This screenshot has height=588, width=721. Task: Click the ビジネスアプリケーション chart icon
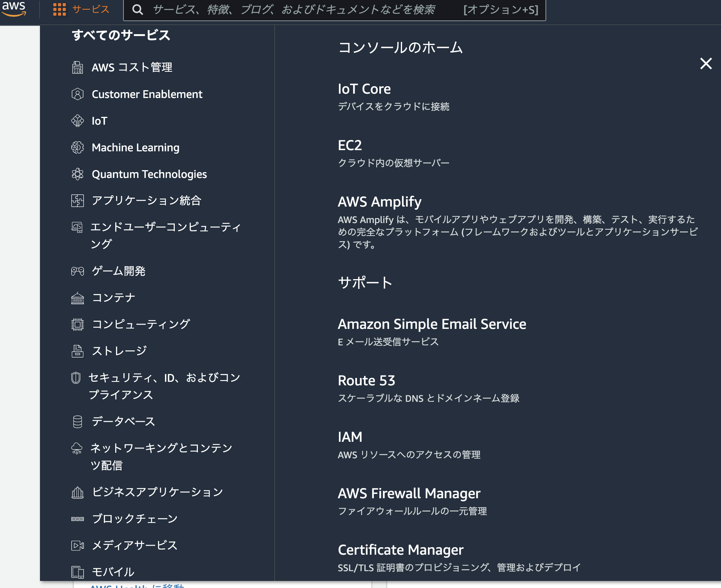(78, 492)
